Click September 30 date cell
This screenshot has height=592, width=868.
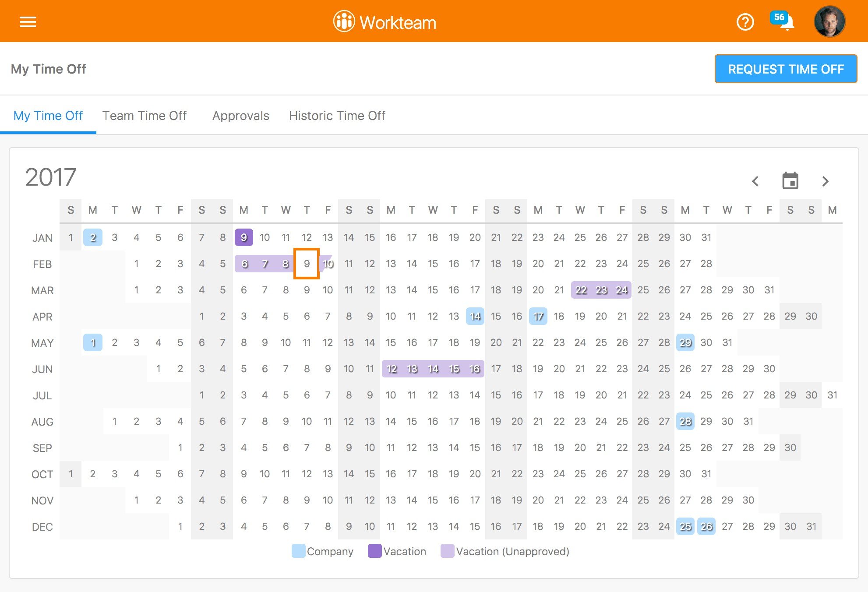(x=790, y=448)
